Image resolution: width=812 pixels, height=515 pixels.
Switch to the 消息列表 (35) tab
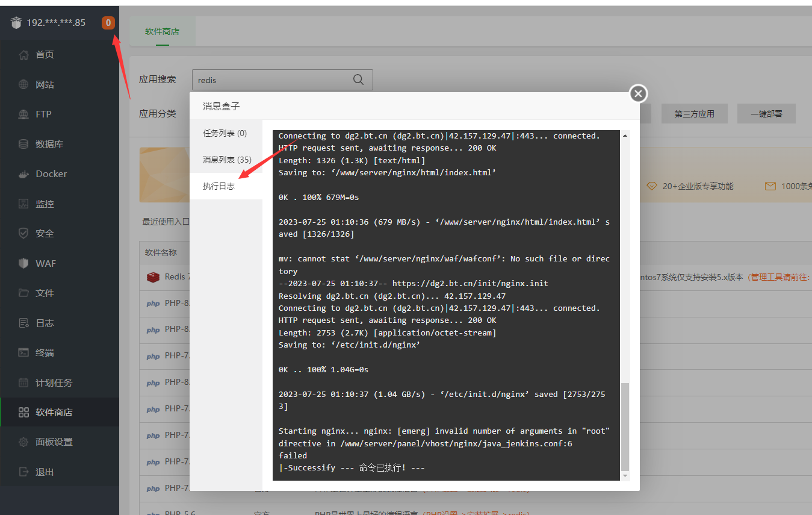(x=227, y=160)
